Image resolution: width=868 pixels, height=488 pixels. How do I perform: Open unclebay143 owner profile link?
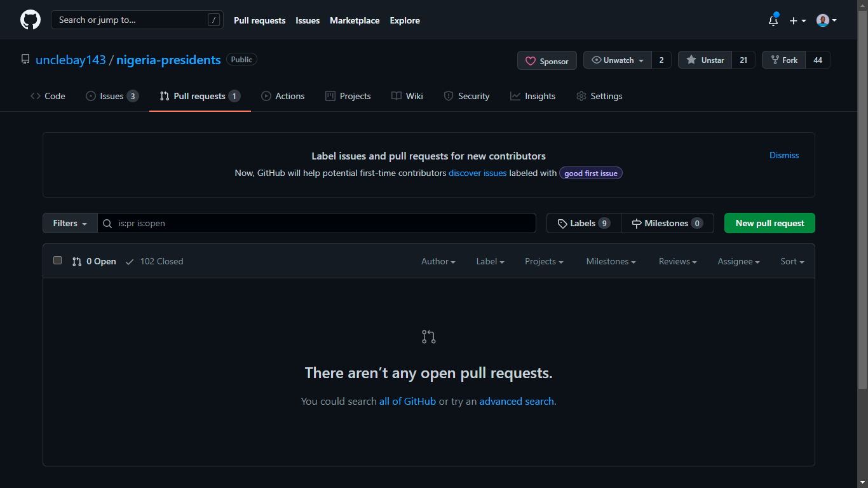coord(71,60)
